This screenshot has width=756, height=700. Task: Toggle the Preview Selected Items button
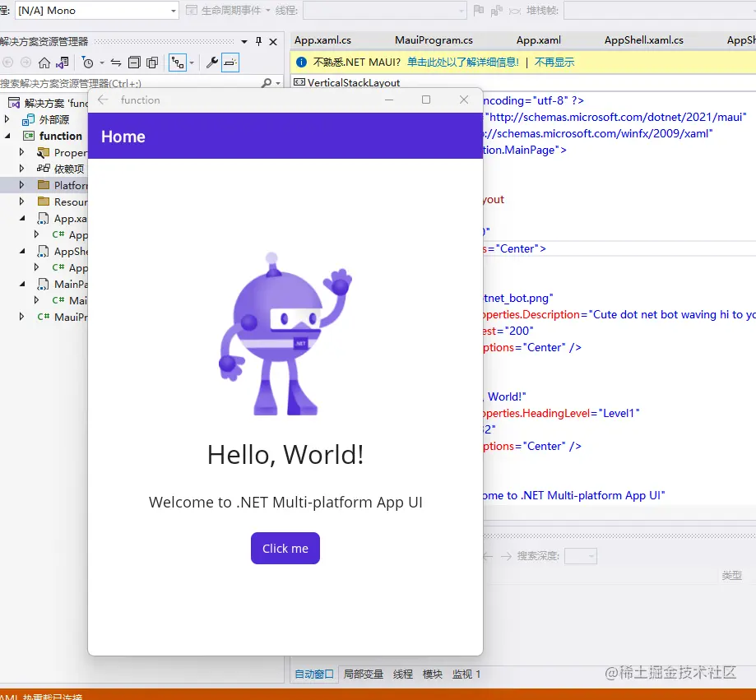tap(230, 63)
